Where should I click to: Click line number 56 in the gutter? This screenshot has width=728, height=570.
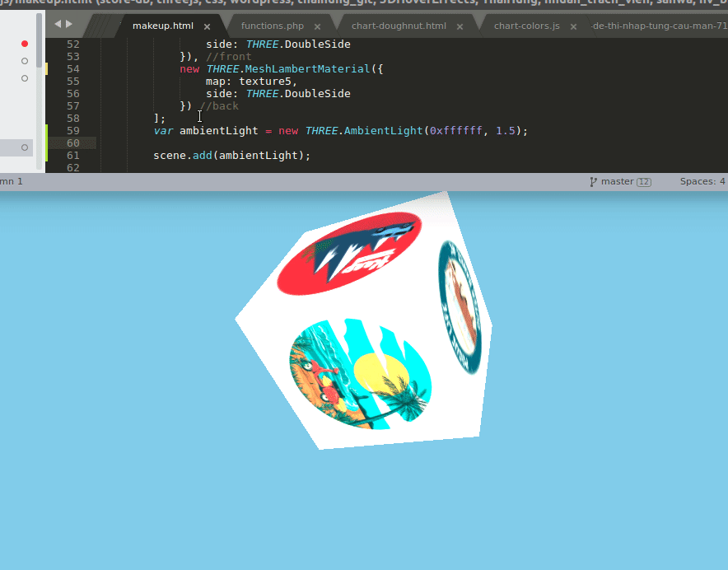(x=73, y=94)
